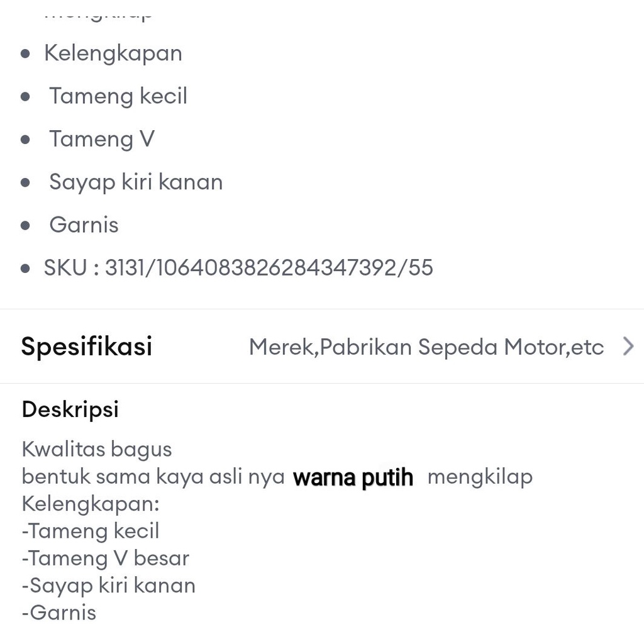The width and height of the screenshot is (644, 644).
Task: Click the bold "warna putih" text
Action: coord(353,477)
